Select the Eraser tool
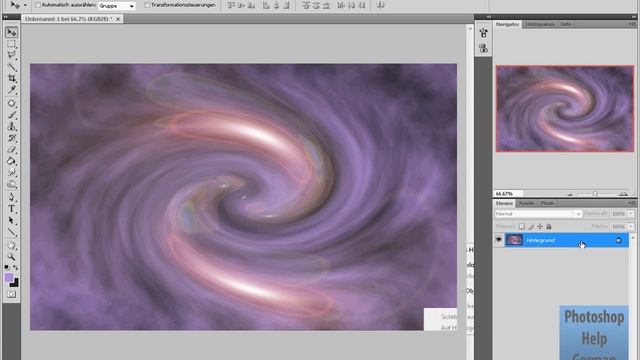 coord(11,149)
